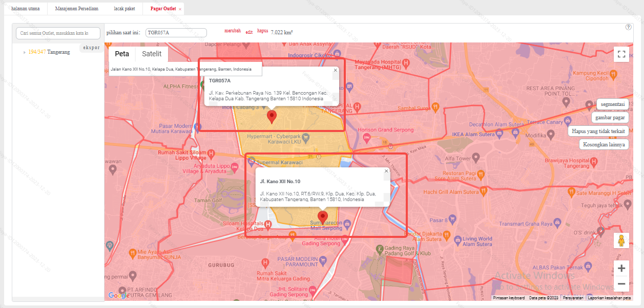Screen dimensions: 644x308
Task: Focus the outlet search box
Action: point(58,33)
